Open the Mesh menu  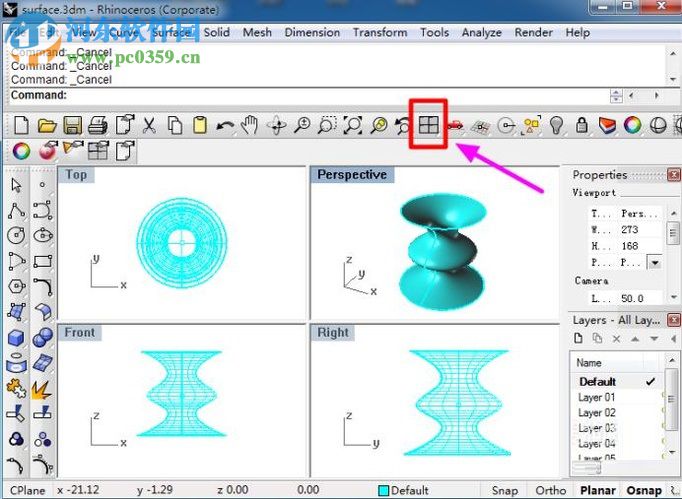(x=257, y=32)
